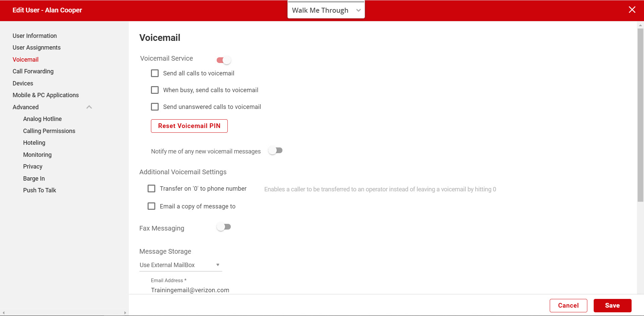Open Analog Hotline settings
This screenshot has height=316, width=644.
42,119
